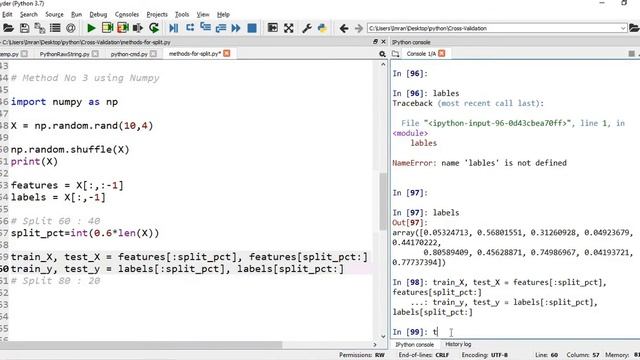The image size is (640, 360).
Task: Maximize current pane icon
Action: (272, 28)
